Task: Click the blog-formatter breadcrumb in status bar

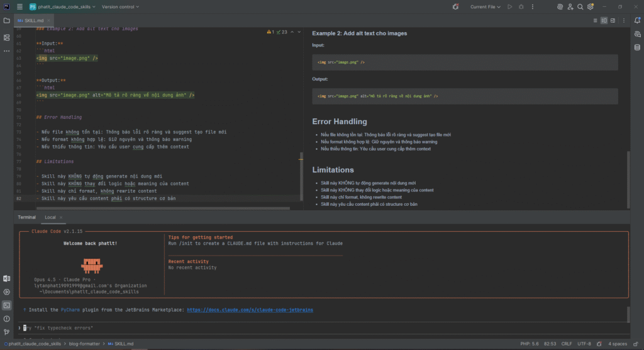Action: click(84, 344)
